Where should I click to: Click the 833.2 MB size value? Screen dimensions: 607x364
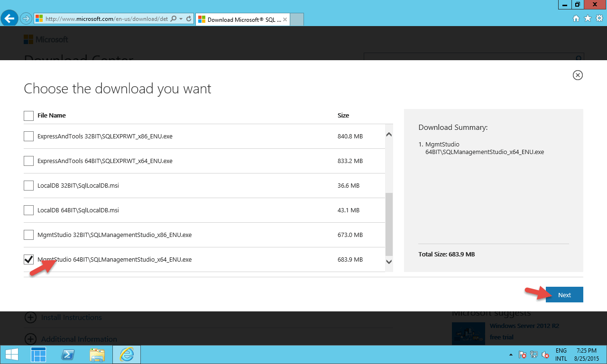click(x=350, y=161)
